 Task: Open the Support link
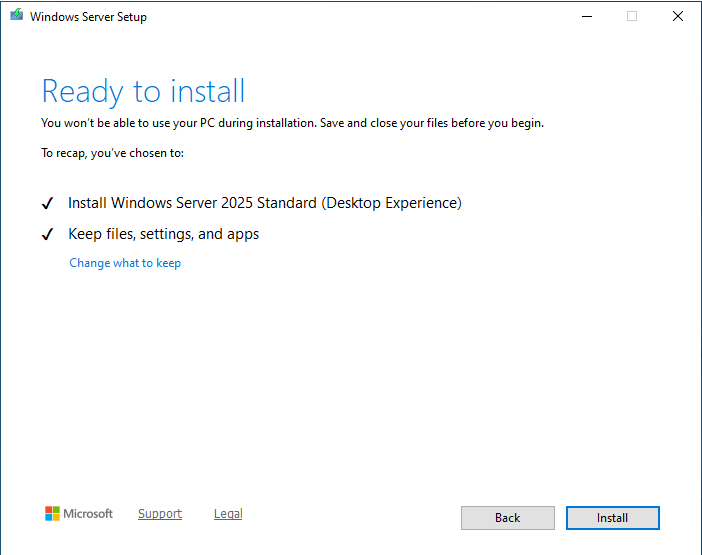[x=160, y=514]
